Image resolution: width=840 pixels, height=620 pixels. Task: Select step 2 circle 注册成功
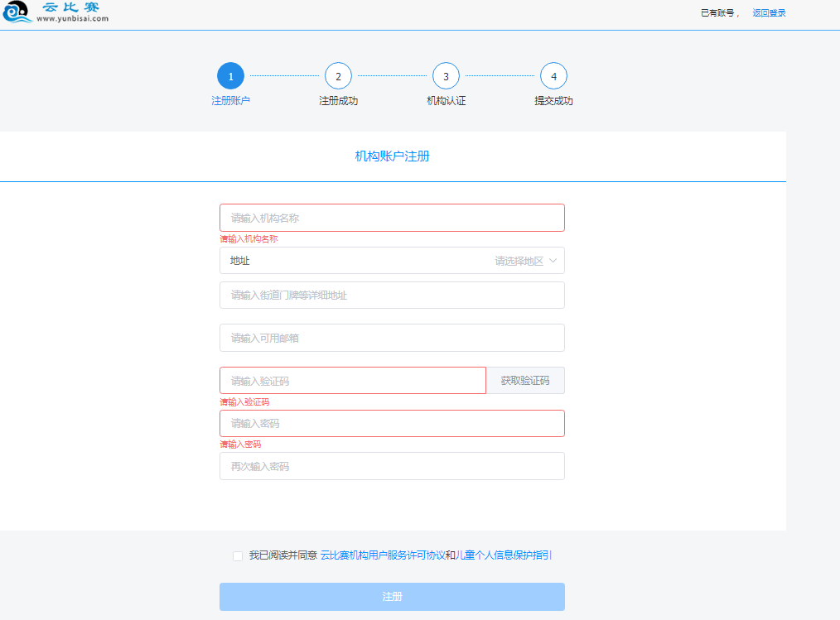coord(338,76)
